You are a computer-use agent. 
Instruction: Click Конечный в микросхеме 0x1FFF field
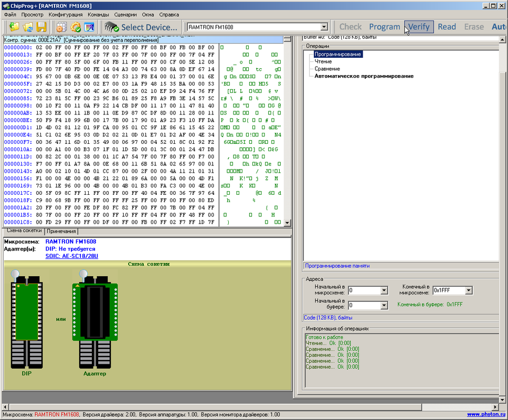tap(449, 290)
